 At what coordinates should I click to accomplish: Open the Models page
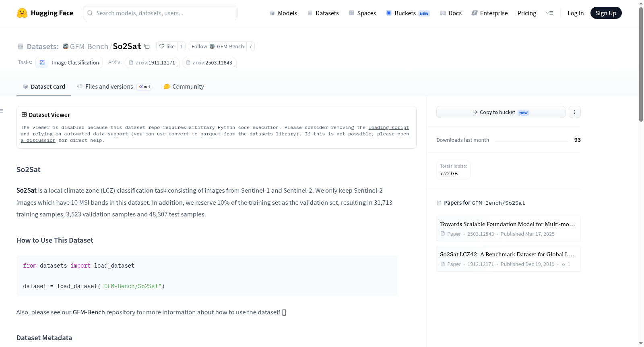pyautogui.click(x=283, y=13)
